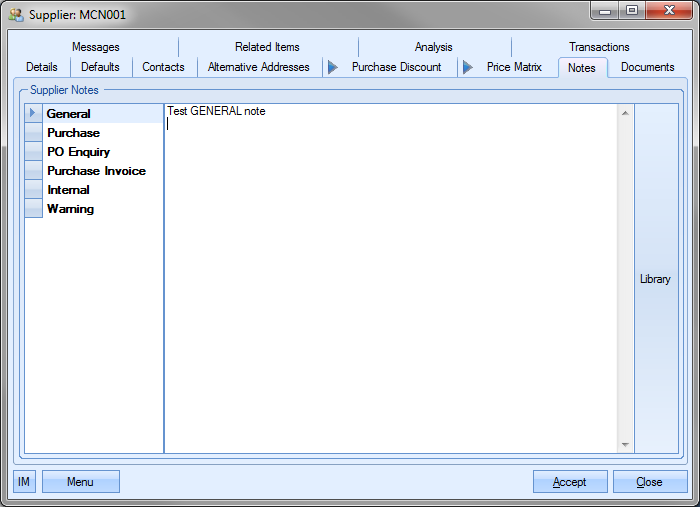Select the Notes tab
This screenshot has width=700, height=507.
coord(582,68)
